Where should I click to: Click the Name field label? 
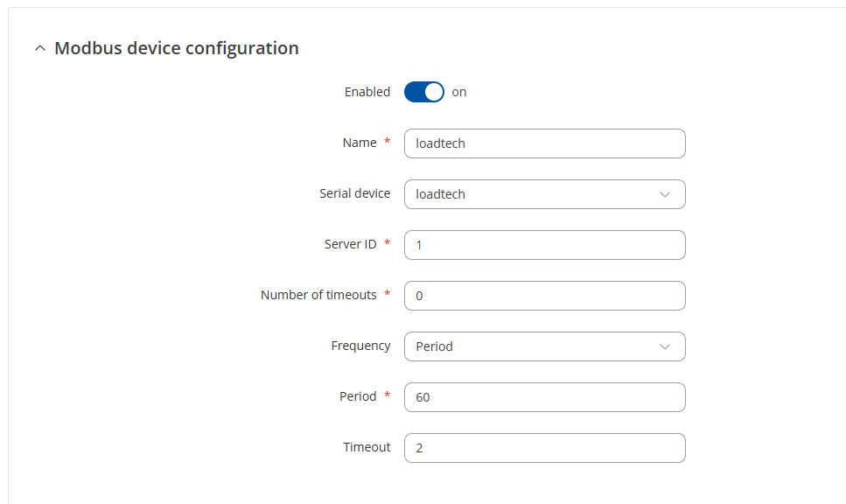tap(360, 143)
